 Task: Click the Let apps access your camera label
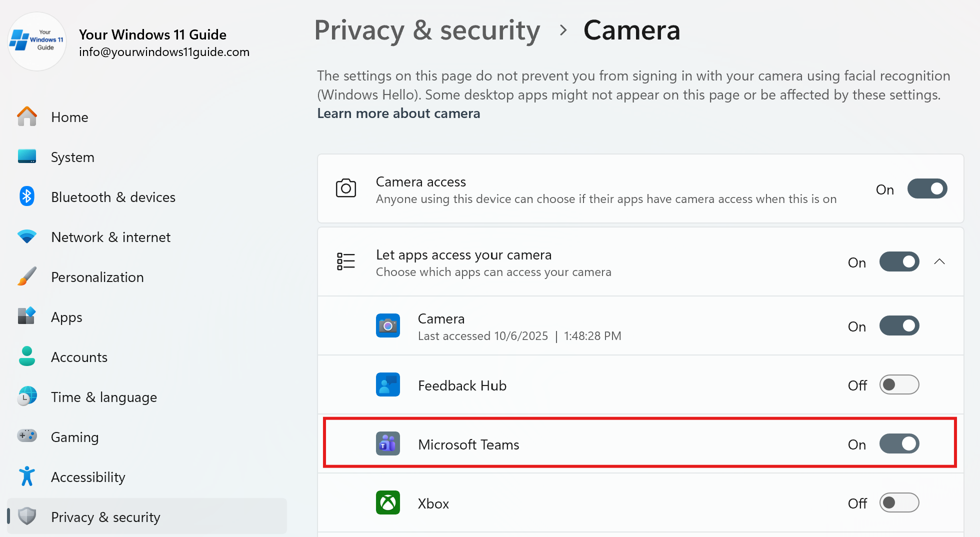point(463,254)
